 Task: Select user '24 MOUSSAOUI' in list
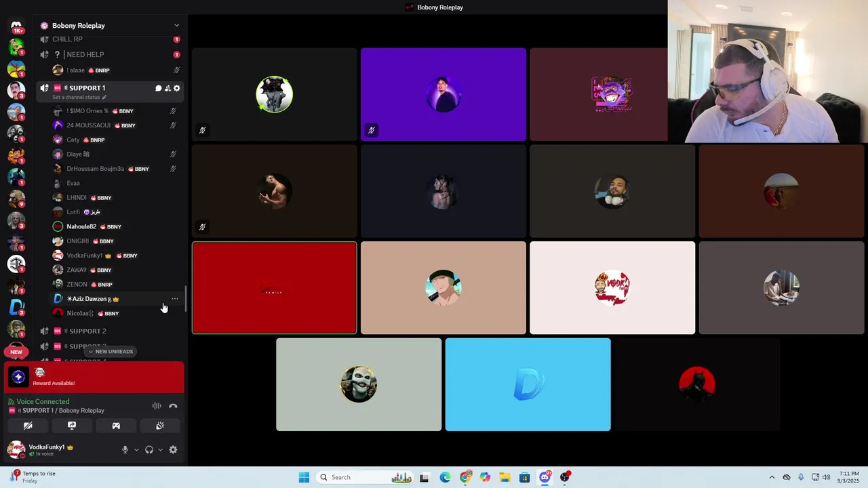click(117, 125)
